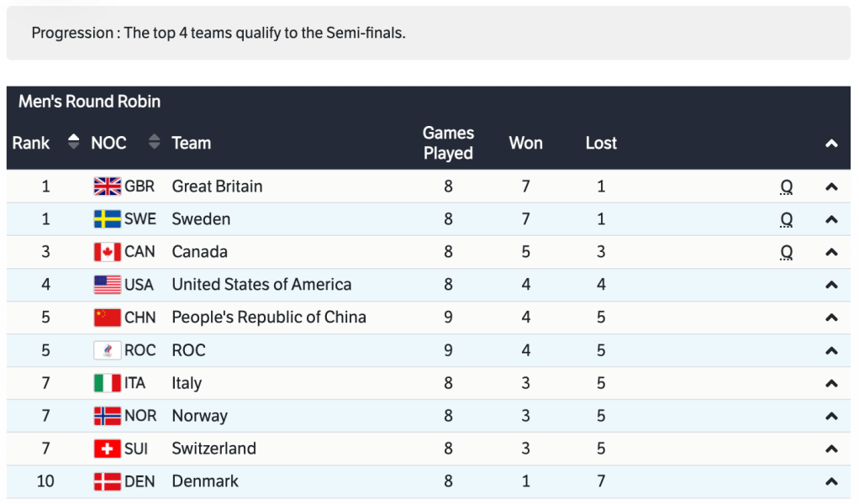
Task: Click the Denmark flag icon
Action: pos(108,481)
